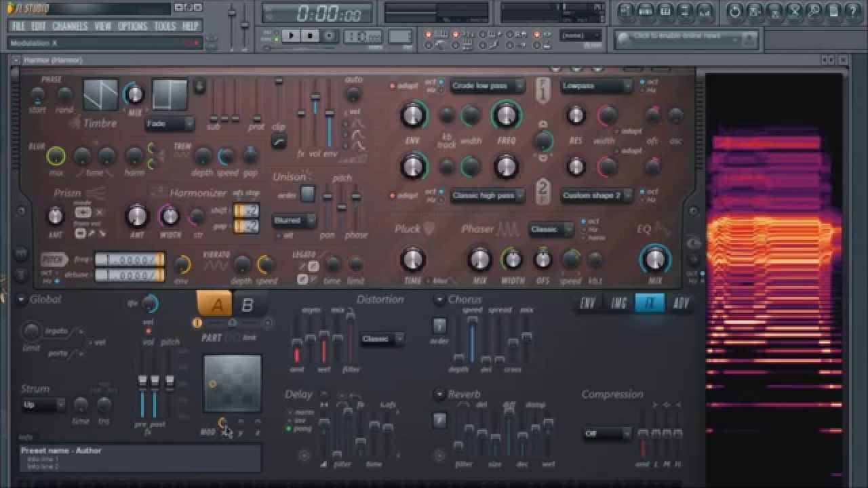Collapse the Reverb section arrow
868x488 pixels.
[439, 394]
